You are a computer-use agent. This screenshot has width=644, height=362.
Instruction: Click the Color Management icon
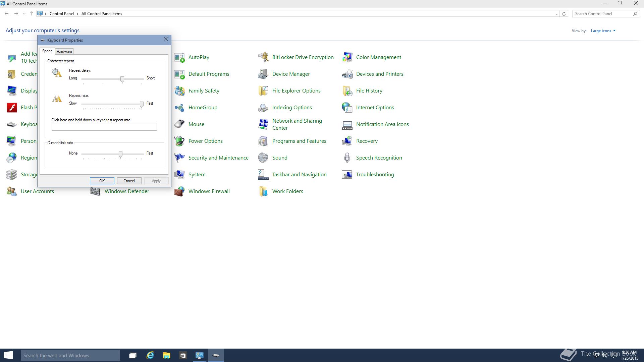point(347,57)
